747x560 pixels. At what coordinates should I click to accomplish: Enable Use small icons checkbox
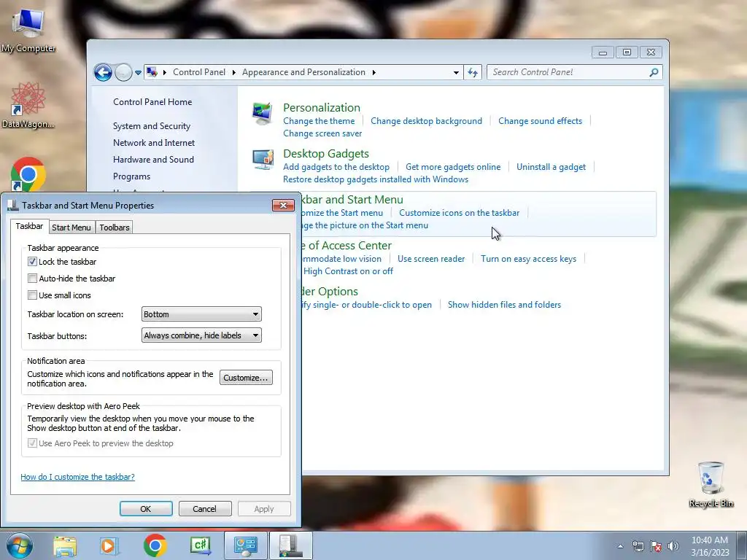32,295
